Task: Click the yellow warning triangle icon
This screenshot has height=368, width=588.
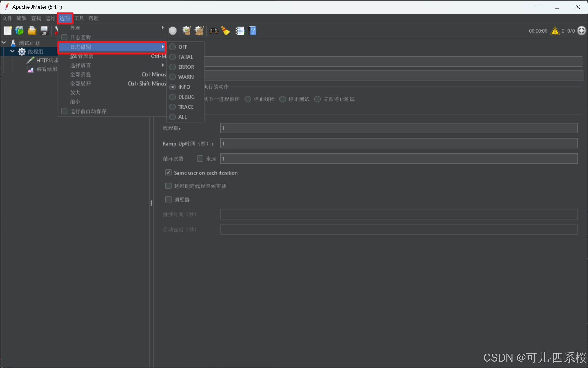Action: click(555, 31)
